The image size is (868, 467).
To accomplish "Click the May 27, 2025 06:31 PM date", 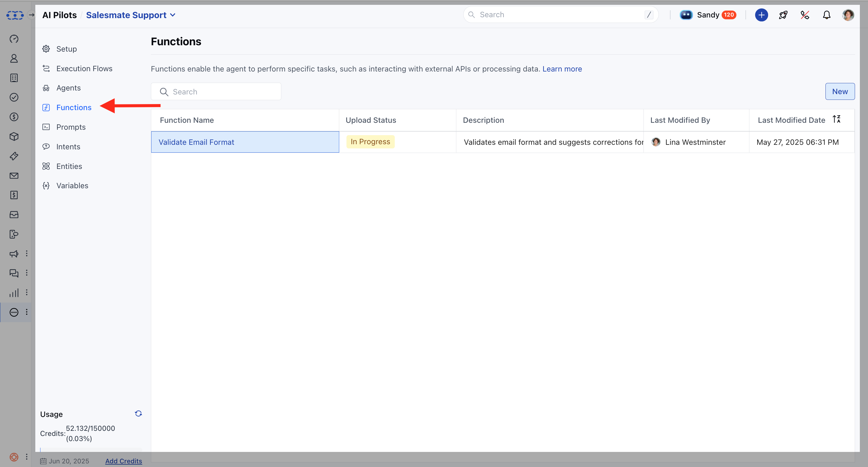I will (x=798, y=142).
